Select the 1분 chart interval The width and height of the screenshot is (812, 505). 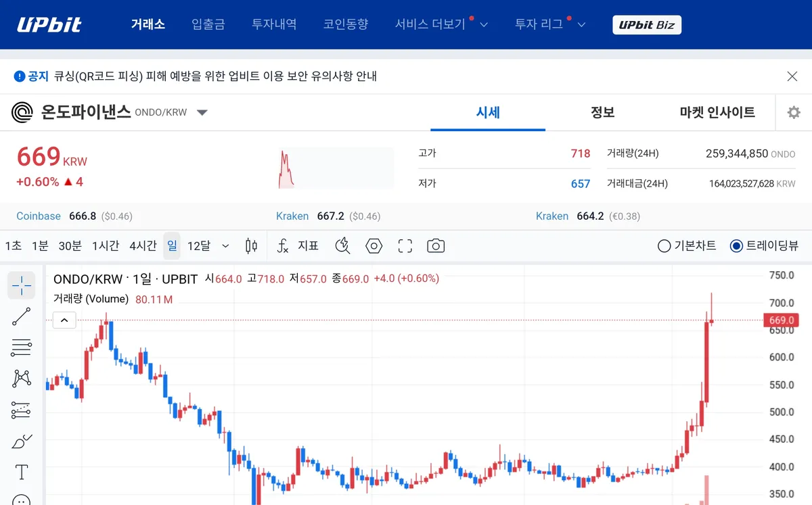(x=40, y=245)
